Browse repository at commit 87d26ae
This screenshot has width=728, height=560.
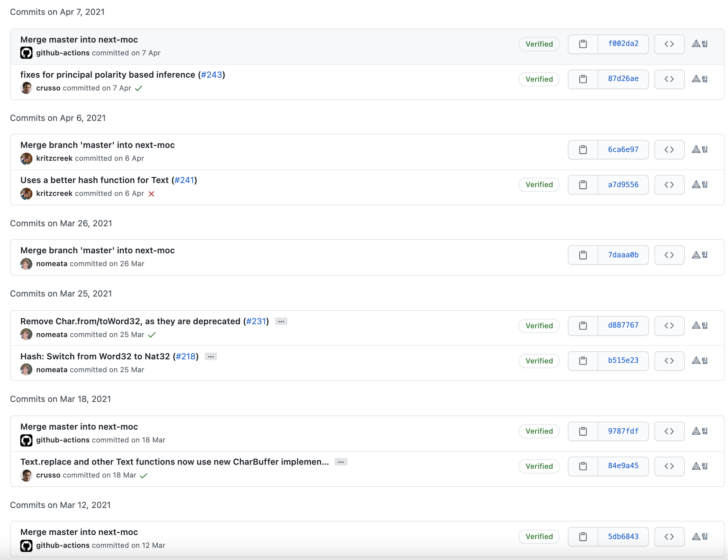pyautogui.click(x=669, y=79)
